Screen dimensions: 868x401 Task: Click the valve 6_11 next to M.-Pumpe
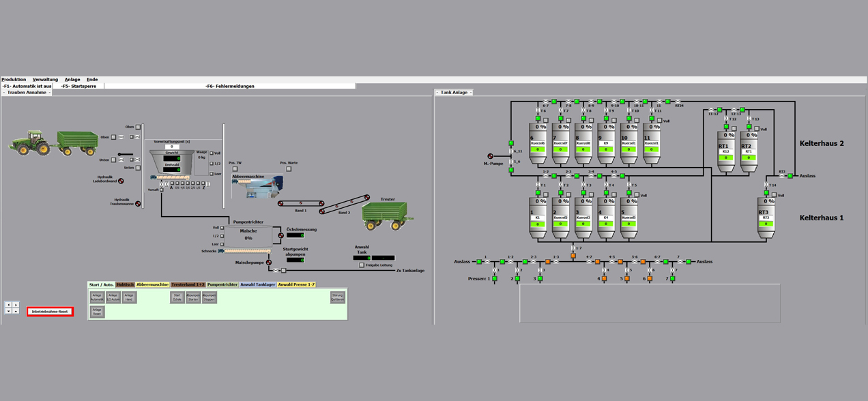coord(511,151)
